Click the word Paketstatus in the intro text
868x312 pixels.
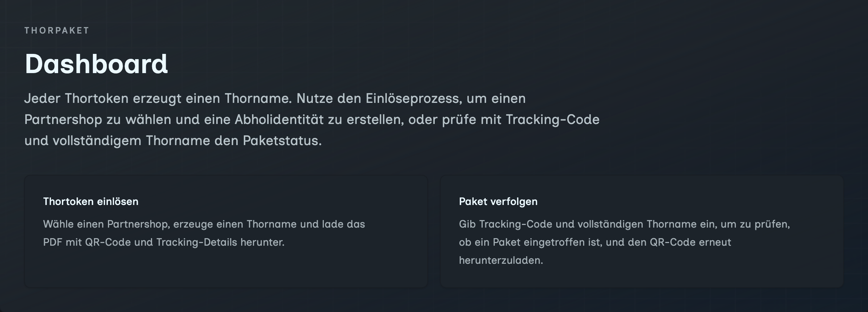(281, 141)
